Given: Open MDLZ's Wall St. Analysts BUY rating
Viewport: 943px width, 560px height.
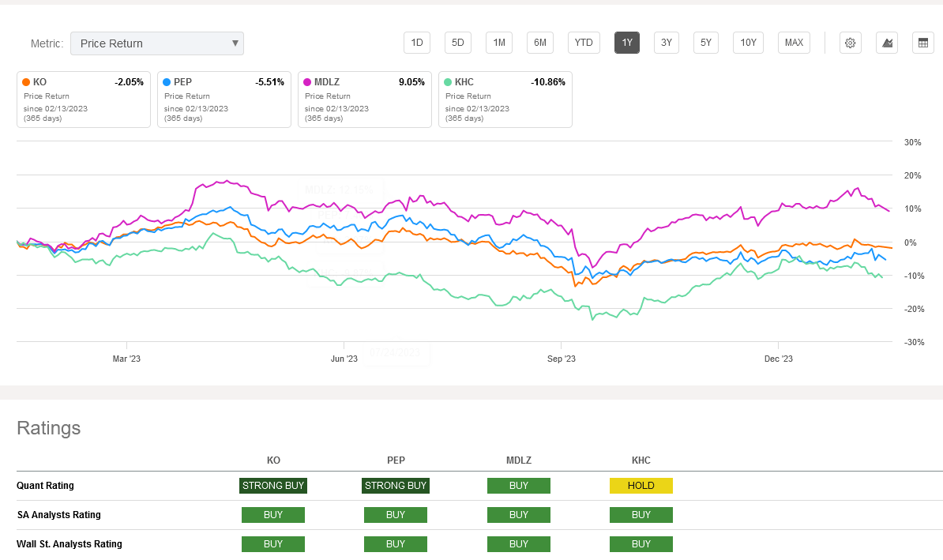Looking at the screenshot, I should 518,544.
